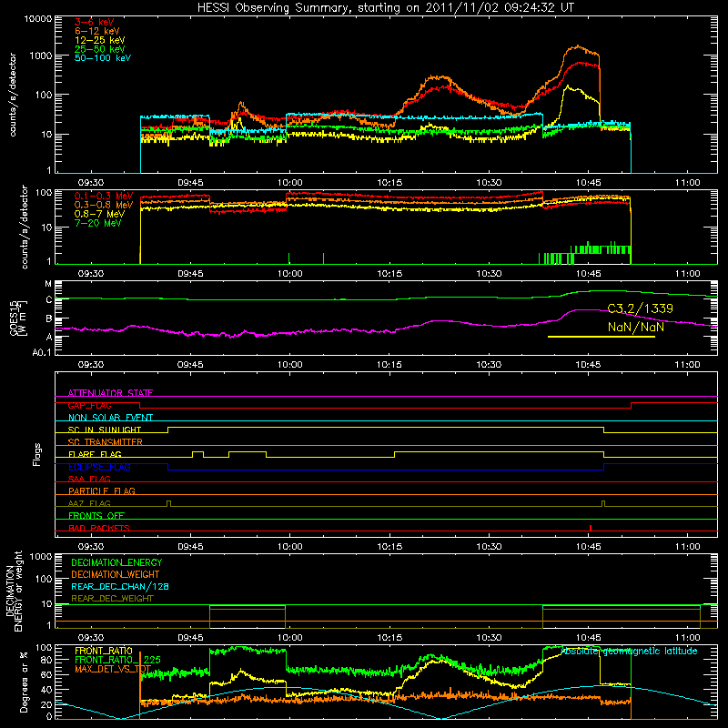728x728 pixels.
Task: Click the 7-20 MeV legend entry
Action: tap(97, 223)
